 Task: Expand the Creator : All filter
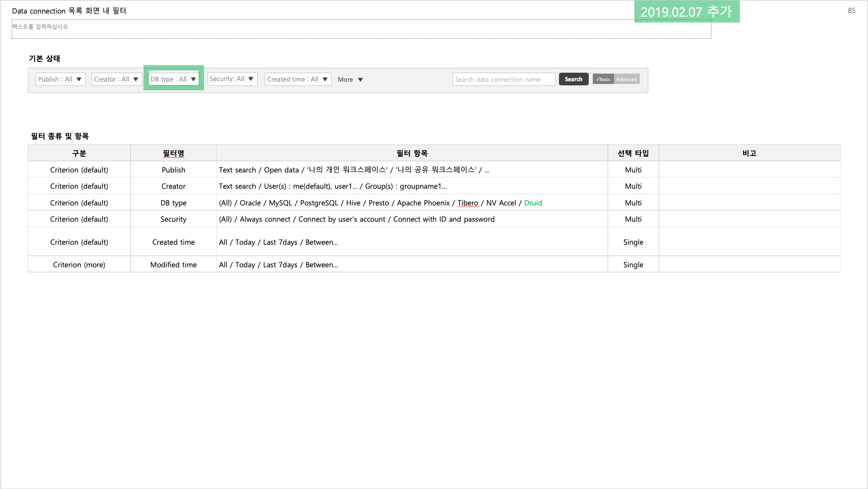point(116,79)
